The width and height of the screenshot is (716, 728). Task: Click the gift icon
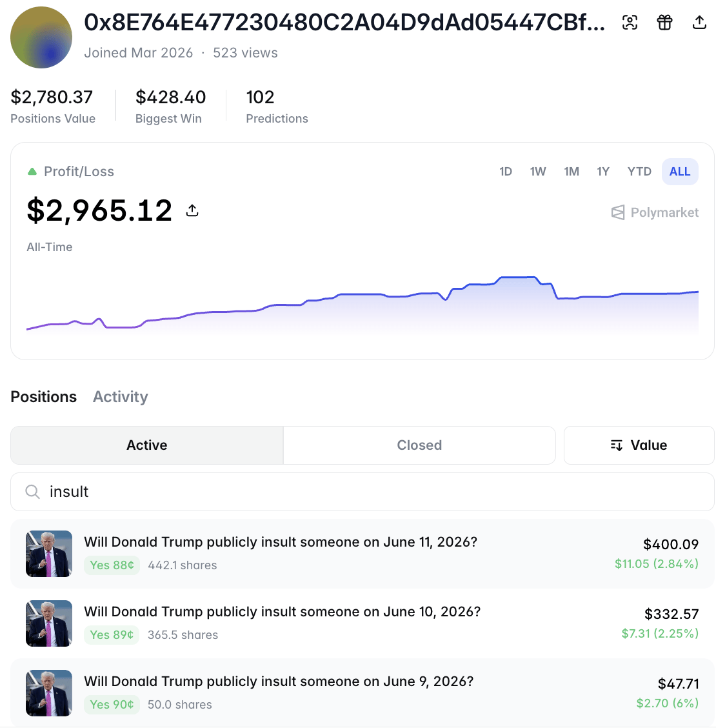tap(664, 23)
